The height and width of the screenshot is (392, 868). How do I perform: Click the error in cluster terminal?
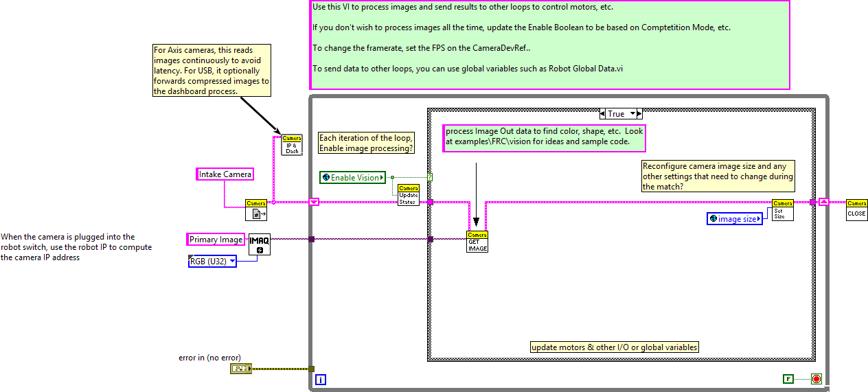coord(240,369)
